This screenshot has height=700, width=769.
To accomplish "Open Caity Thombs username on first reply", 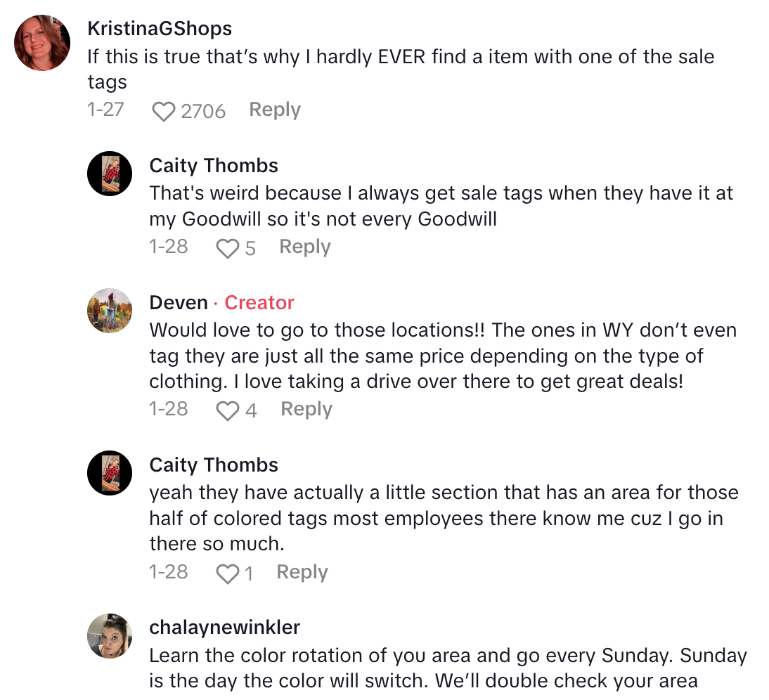I will [x=214, y=166].
